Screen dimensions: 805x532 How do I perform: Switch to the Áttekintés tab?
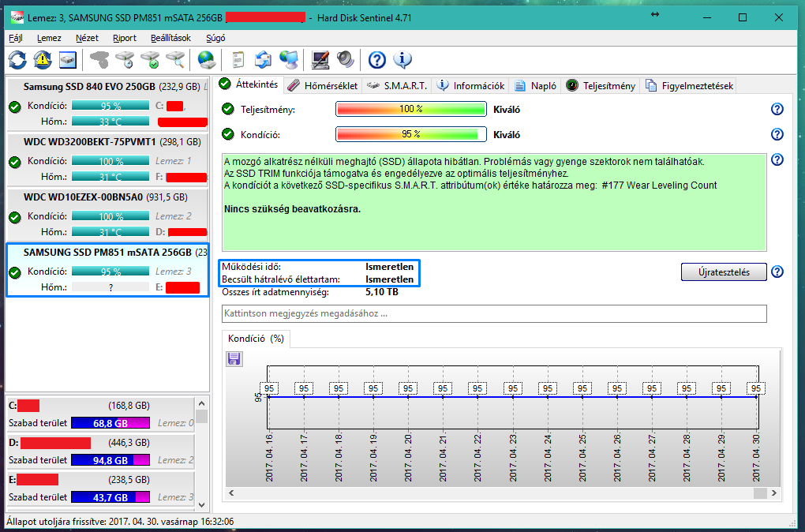(249, 84)
